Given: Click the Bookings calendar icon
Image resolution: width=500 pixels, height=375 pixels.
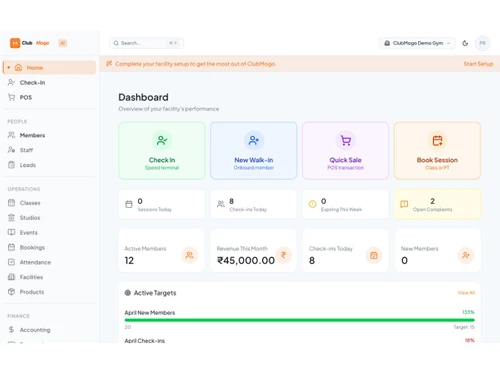Looking at the screenshot, I should point(11,247).
